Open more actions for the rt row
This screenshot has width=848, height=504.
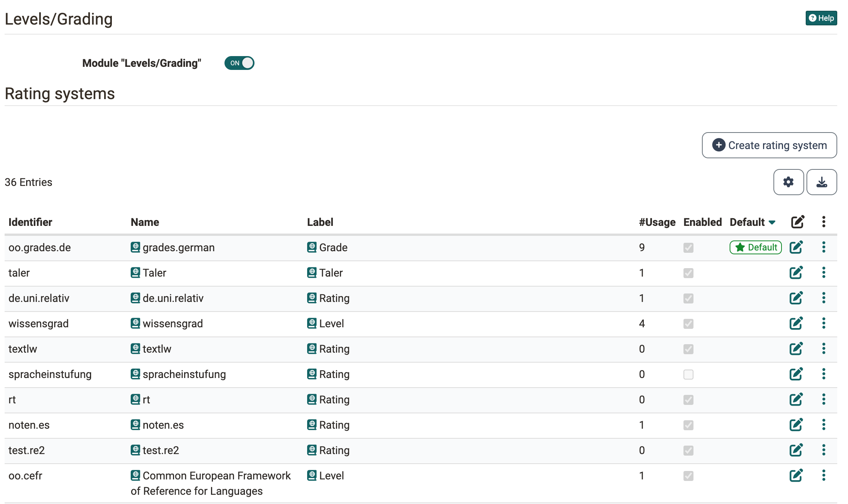tap(823, 399)
